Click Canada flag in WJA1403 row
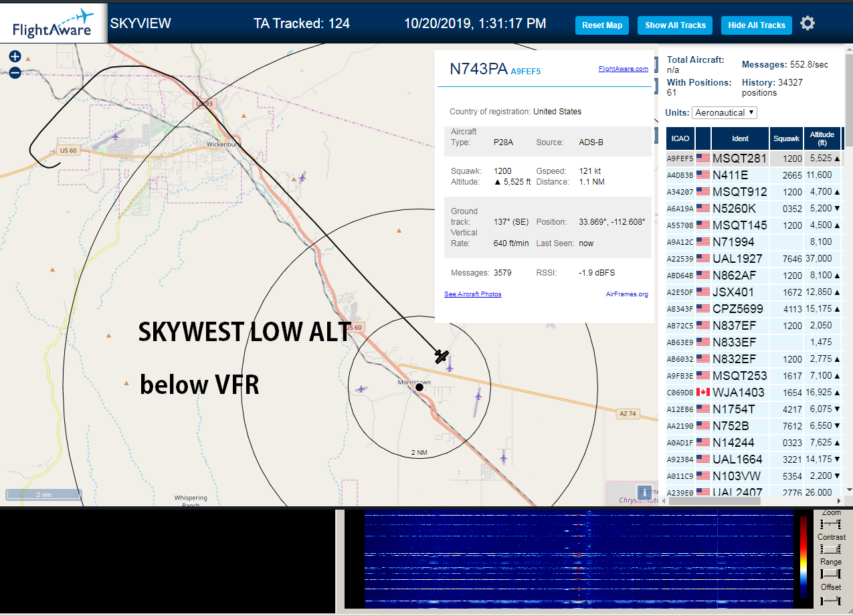The image size is (853, 616). tap(703, 393)
